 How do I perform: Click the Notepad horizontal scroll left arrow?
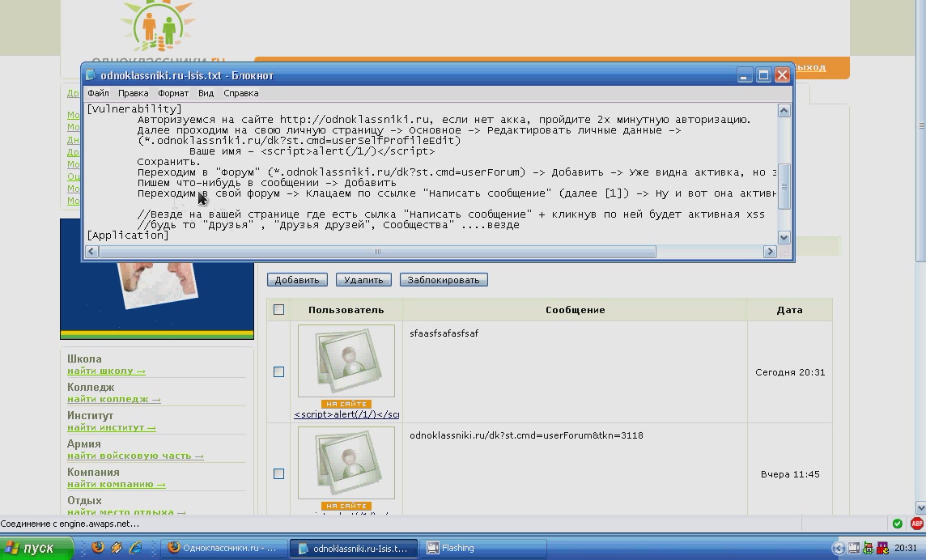[91, 252]
